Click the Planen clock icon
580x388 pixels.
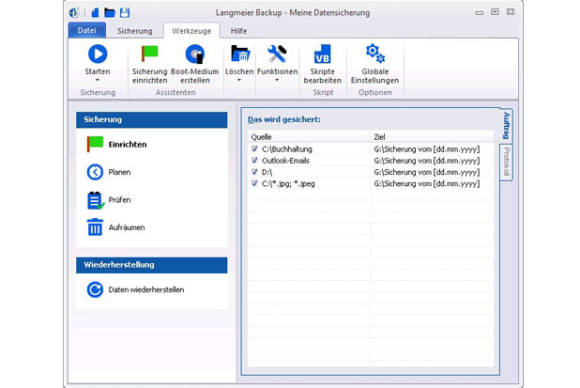point(95,172)
